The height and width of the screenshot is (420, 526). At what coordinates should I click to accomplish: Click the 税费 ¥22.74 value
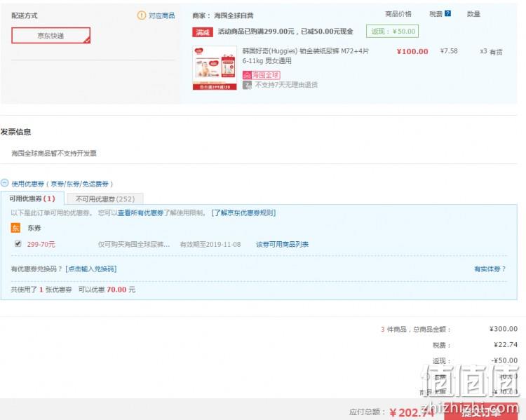(x=506, y=344)
